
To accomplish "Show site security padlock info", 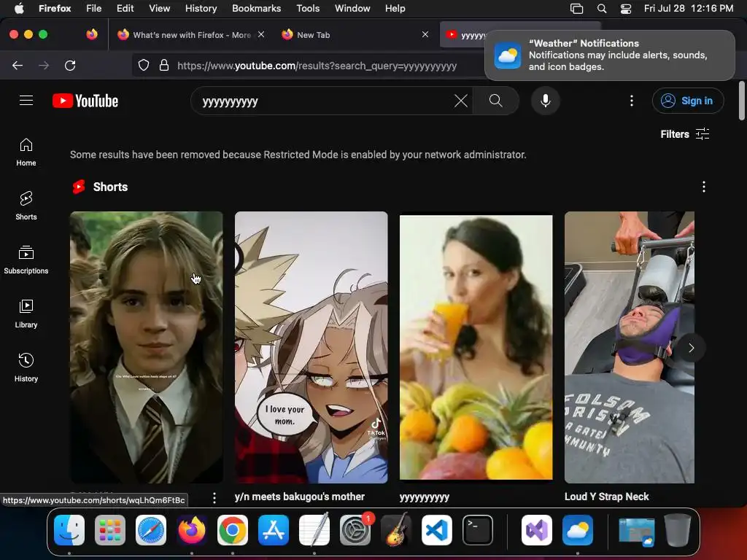I will click(164, 66).
